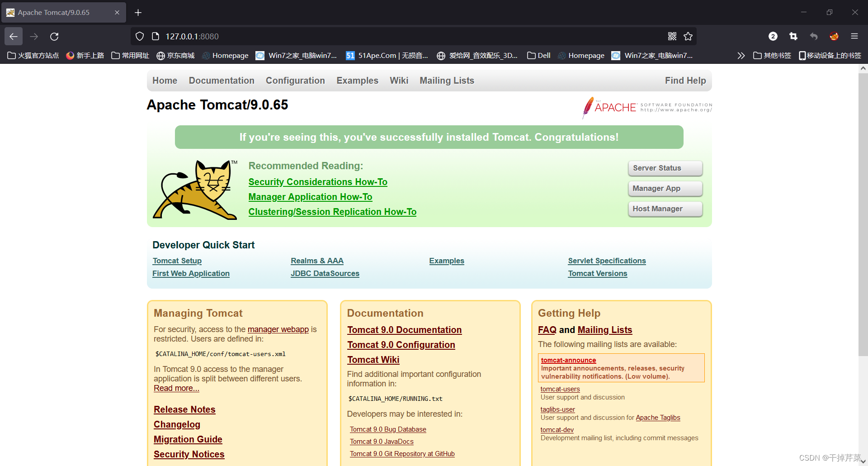Open the 其他书签 folder

(x=772, y=55)
